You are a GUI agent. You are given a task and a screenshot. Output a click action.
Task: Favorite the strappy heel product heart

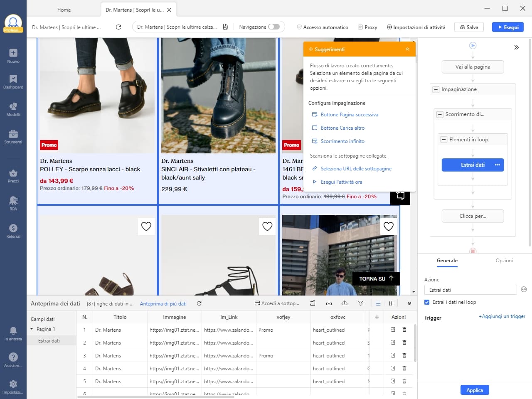coord(267,227)
